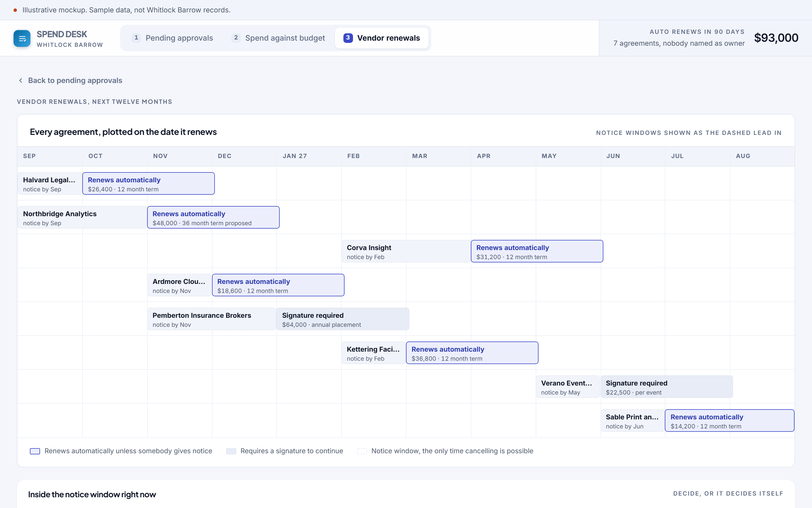Click Pemberton Insurance Brokers notice window
The width and height of the screenshot is (812, 508).
212,319
